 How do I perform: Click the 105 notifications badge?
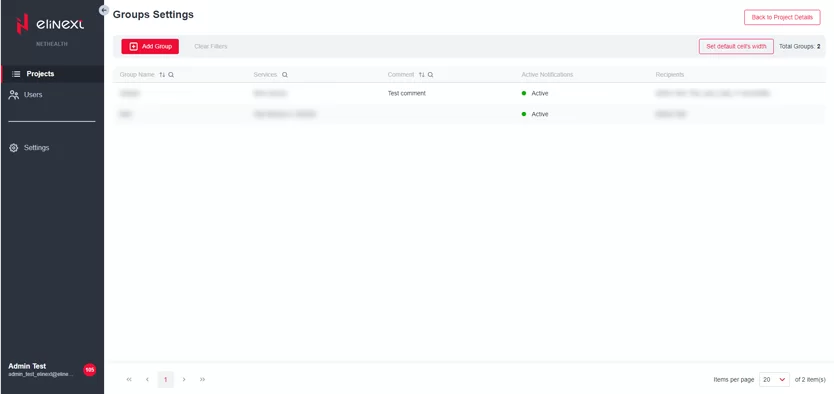click(89, 370)
